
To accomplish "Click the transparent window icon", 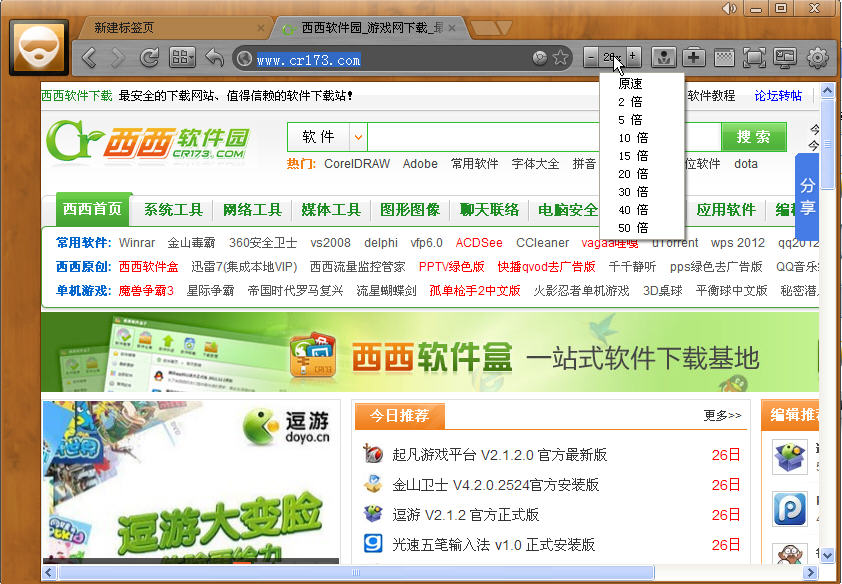I will click(724, 57).
